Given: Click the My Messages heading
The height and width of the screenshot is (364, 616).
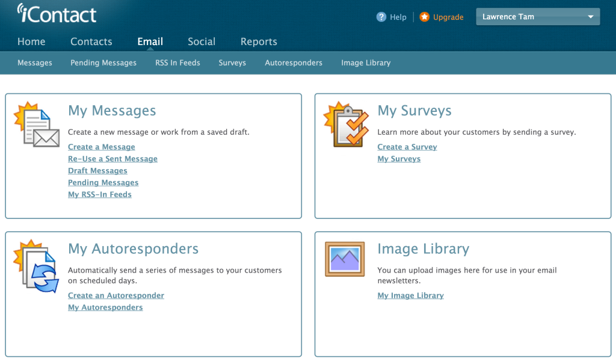Looking at the screenshot, I should pyautogui.click(x=112, y=111).
